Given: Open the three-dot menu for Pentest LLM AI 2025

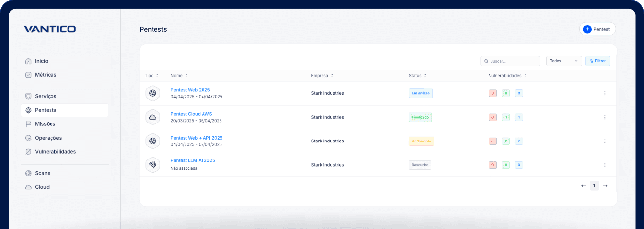Looking at the screenshot, I should click(605, 165).
